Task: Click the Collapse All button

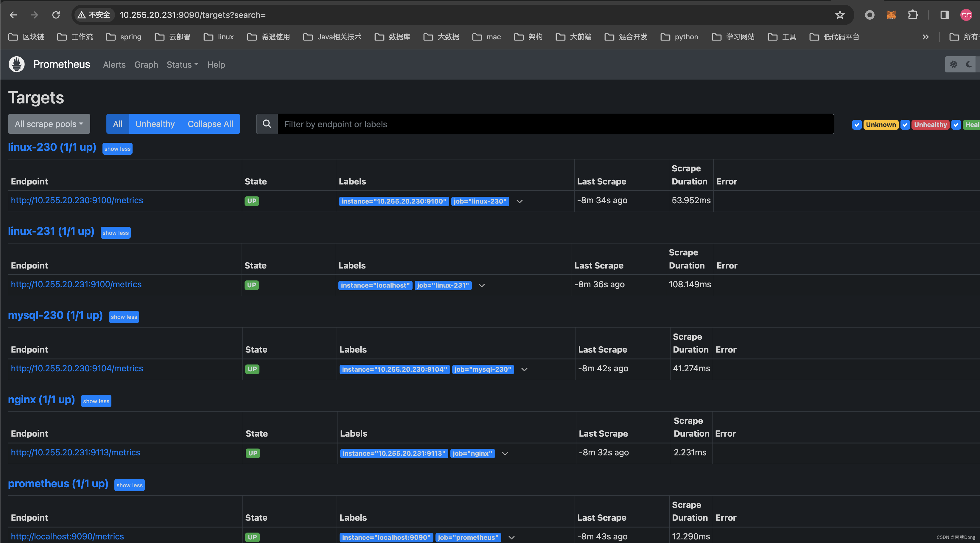Action: point(210,123)
